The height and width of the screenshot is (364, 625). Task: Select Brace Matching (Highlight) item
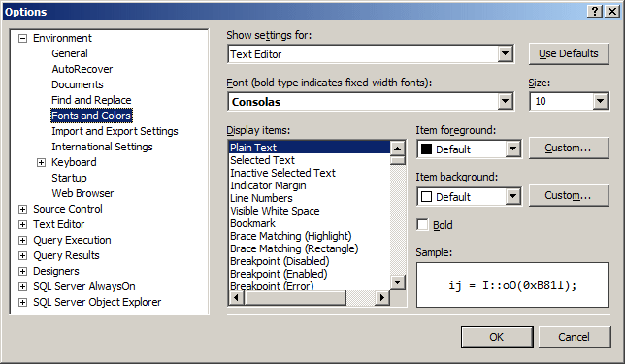310,236
